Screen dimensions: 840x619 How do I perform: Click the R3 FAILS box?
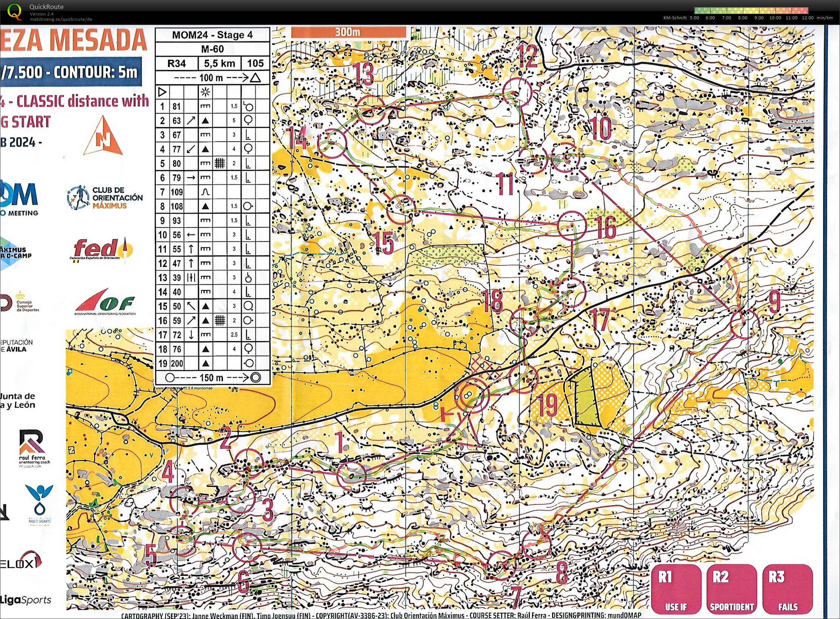click(787, 589)
